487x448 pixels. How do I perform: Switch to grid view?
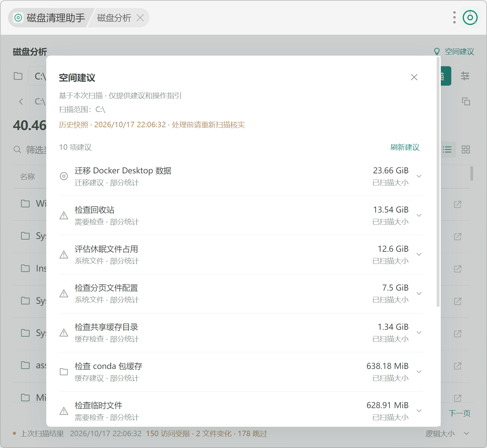pyautogui.click(x=466, y=149)
